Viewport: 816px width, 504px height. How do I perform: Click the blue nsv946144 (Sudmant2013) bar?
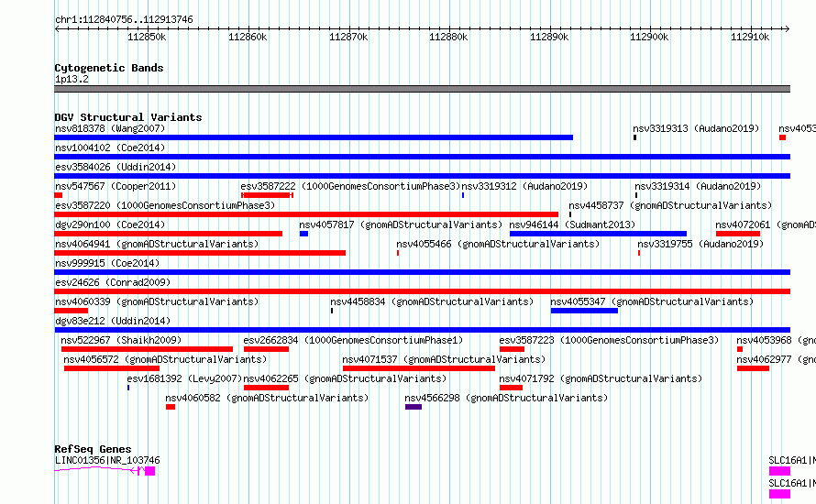pyautogui.click(x=598, y=234)
